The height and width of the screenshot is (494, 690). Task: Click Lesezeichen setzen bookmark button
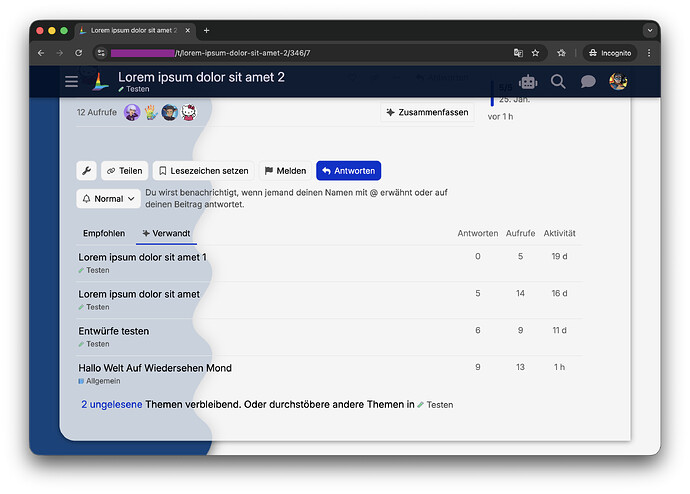(203, 171)
